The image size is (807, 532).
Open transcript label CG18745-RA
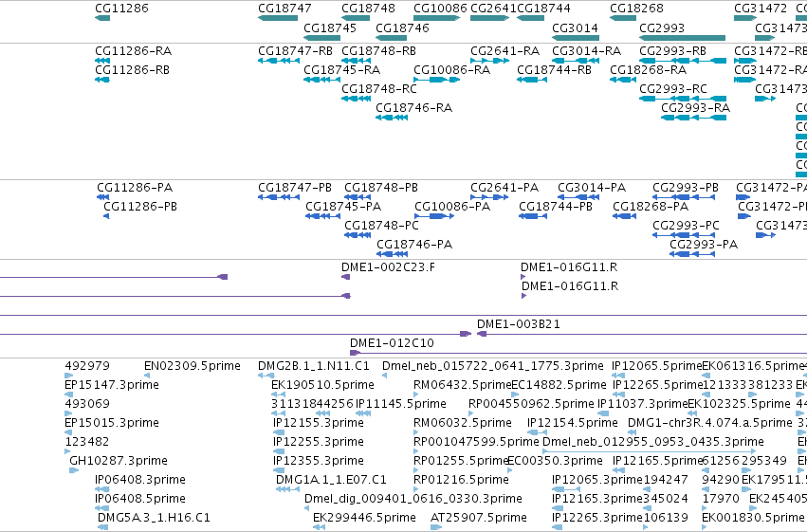(x=341, y=69)
